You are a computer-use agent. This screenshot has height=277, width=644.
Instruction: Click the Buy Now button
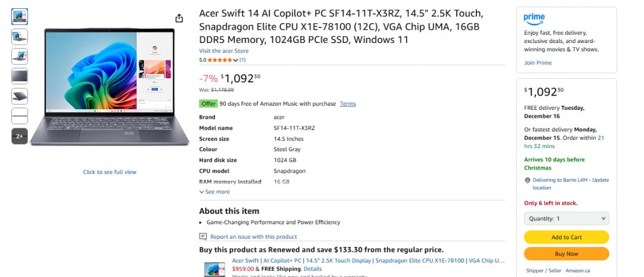point(566,254)
